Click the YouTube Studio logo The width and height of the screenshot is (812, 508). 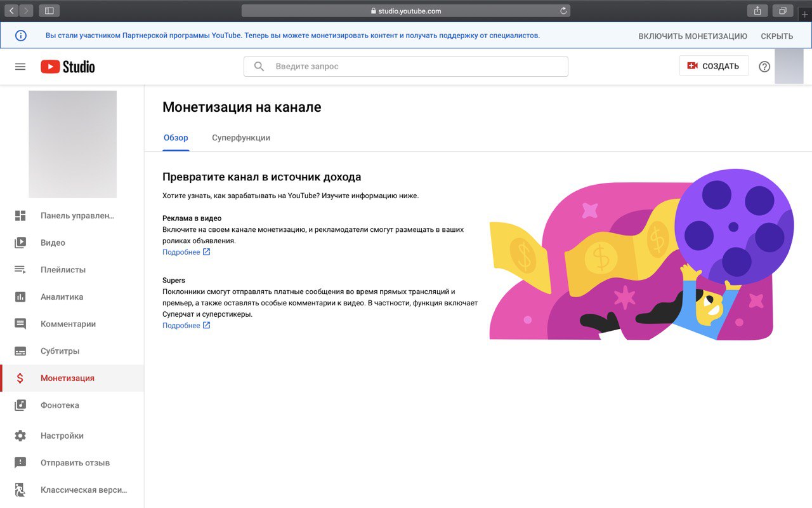tap(68, 67)
